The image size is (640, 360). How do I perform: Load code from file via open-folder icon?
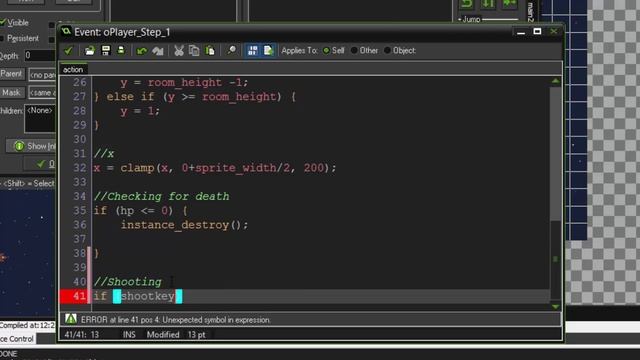90,51
